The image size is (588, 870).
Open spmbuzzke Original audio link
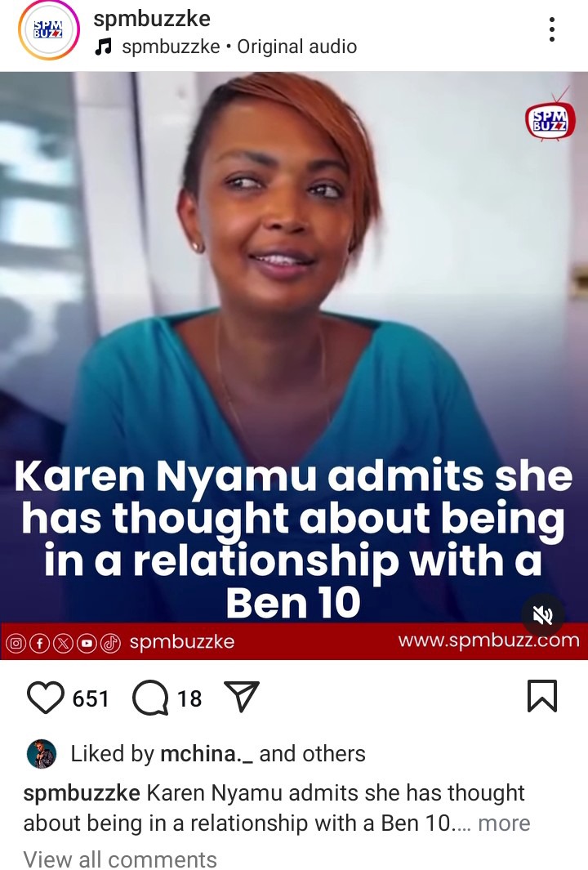point(239,47)
